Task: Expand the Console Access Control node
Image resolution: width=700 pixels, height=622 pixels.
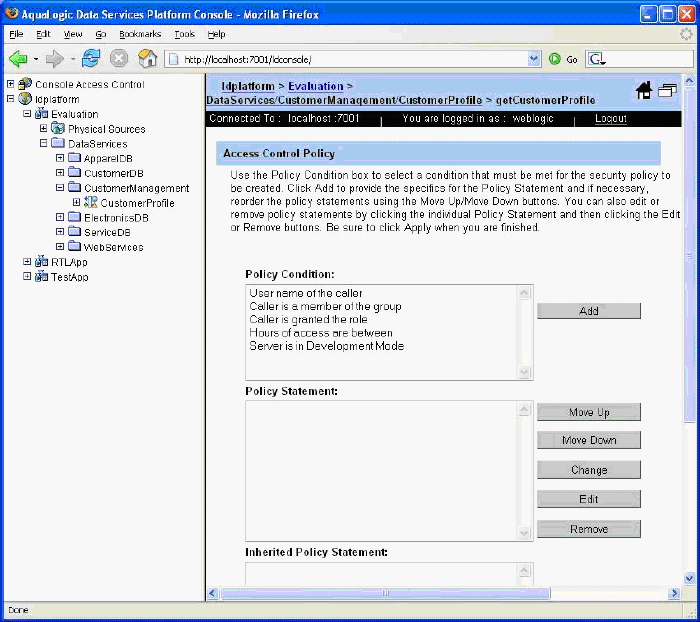Action: tap(11, 84)
